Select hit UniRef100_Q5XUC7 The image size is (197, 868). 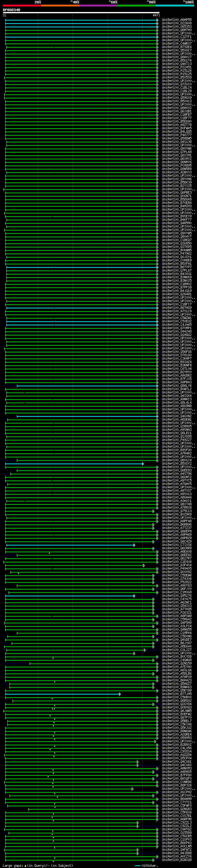point(177,50)
